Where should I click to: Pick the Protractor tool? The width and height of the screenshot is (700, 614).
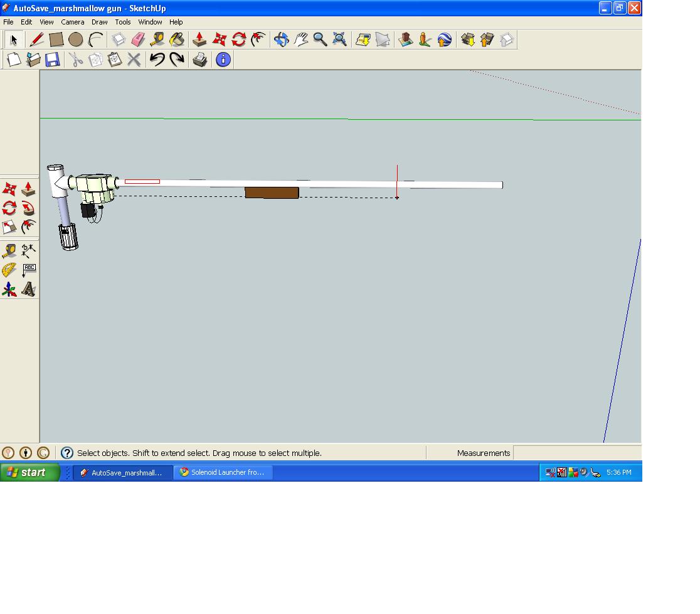(x=9, y=270)
